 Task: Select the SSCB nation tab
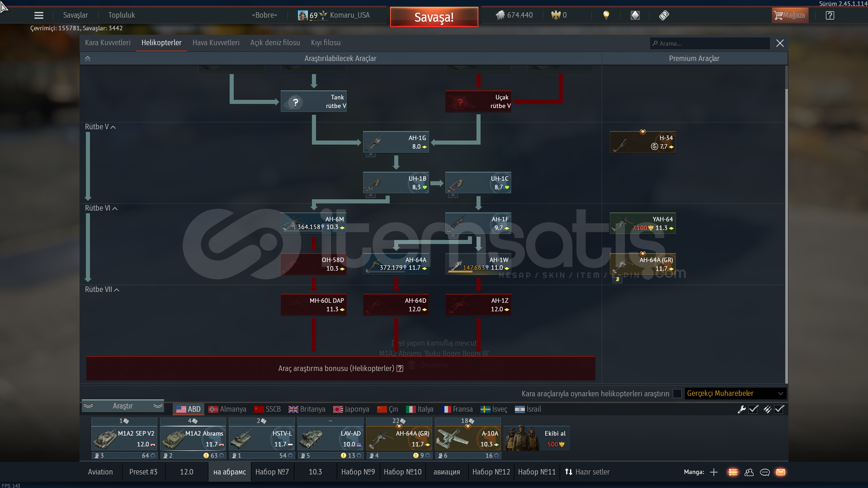[x=268, y=409]
